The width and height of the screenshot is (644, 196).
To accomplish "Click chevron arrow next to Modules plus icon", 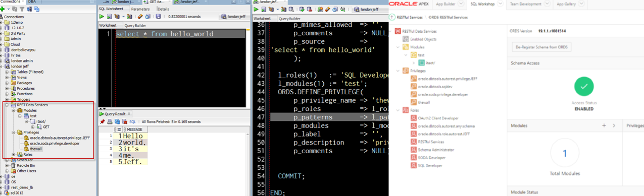I will [614, 125].
